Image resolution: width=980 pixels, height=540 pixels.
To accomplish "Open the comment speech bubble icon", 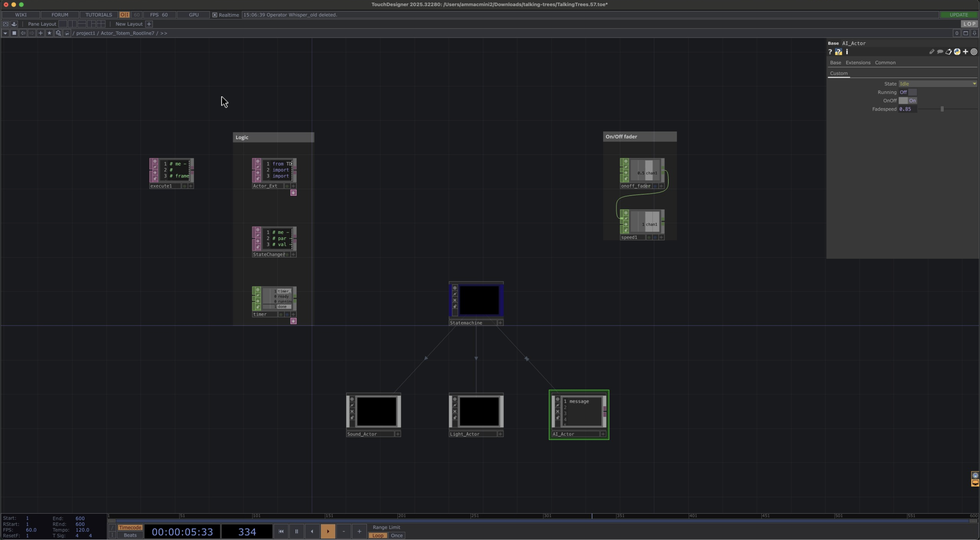I will pyautogui.click(x=940, y=52).
